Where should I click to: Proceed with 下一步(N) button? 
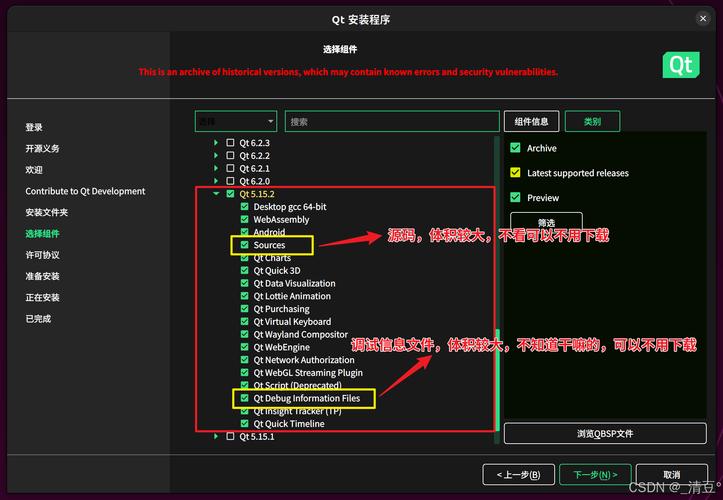595,475
